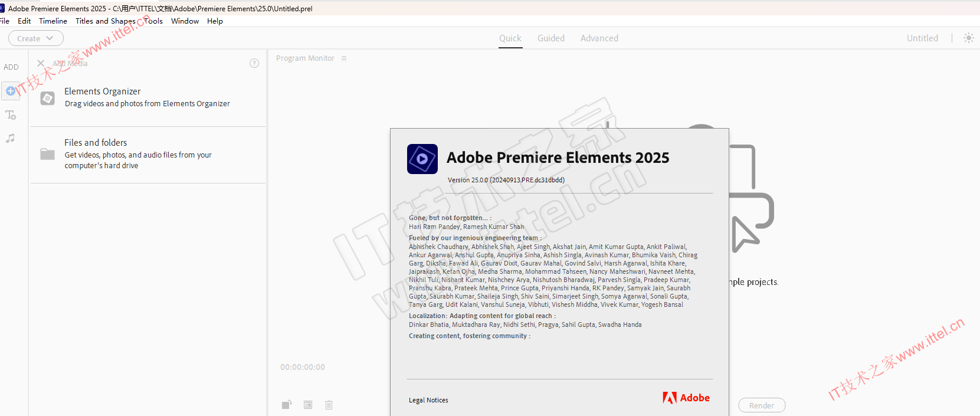Close the Add Media panel
The image size is (980, 416).
click(x=41, y=63)
